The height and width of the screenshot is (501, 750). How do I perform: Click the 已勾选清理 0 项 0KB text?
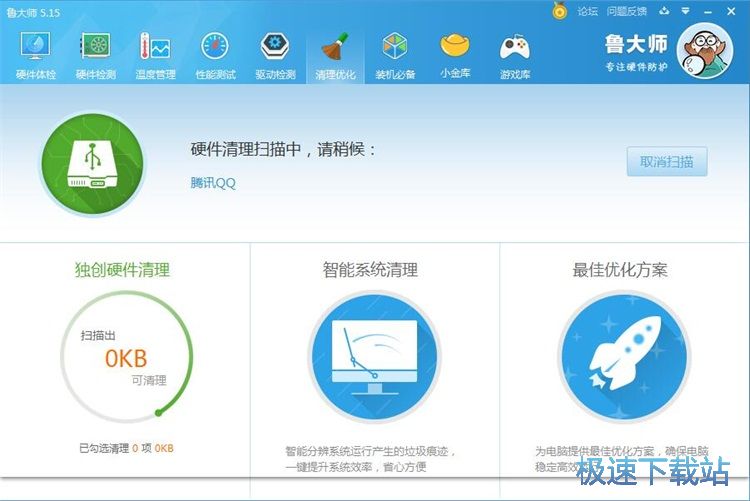tap(126, 448)
